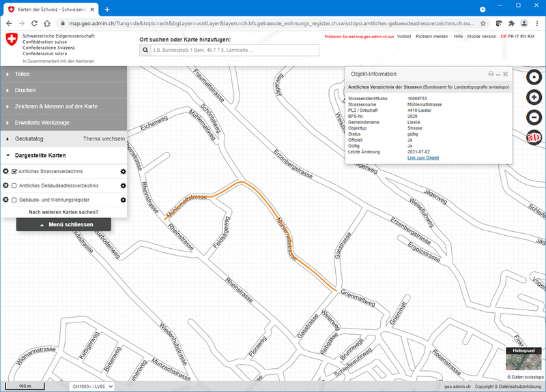Open Hilfe page
The width and height of the screenshot is (546, 392).
pyautogui.click(x=458, y=37)
